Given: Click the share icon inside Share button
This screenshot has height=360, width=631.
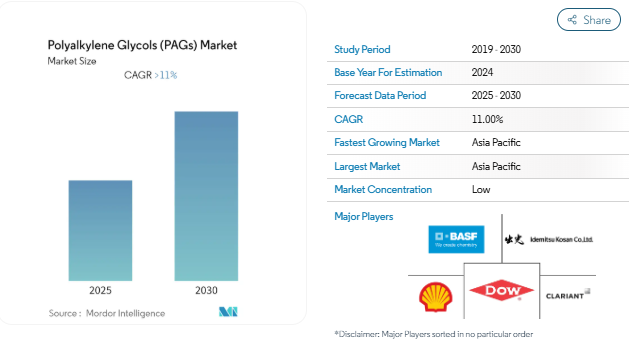Looking at the screenshot, I should (572, 20).
